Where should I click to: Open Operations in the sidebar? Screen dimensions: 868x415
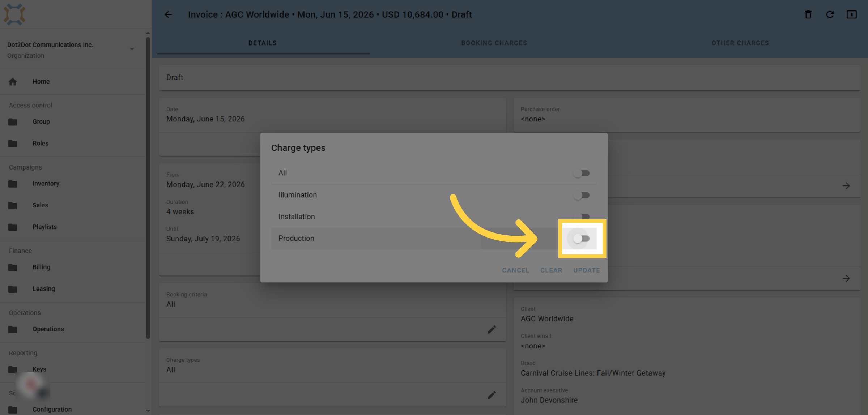pos(48,329)
